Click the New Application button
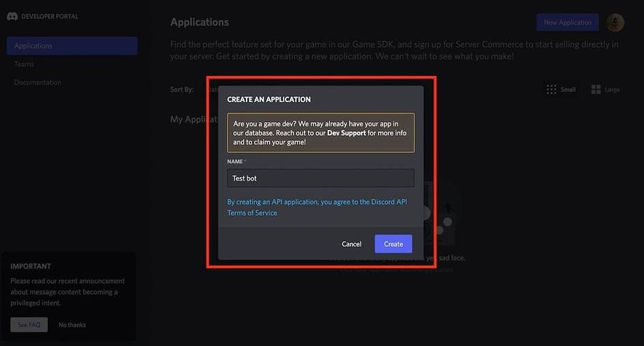644x346 pixels. coord(567,23)
